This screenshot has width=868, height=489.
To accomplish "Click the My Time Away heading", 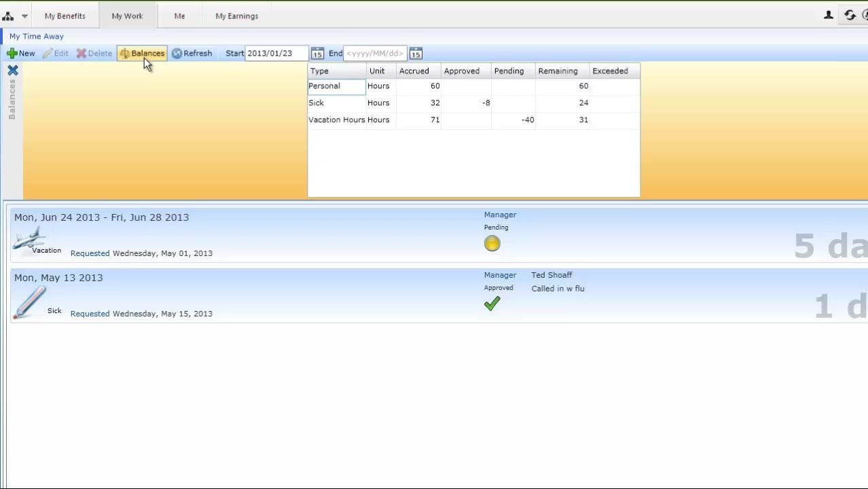I will (x=37, y=37).
